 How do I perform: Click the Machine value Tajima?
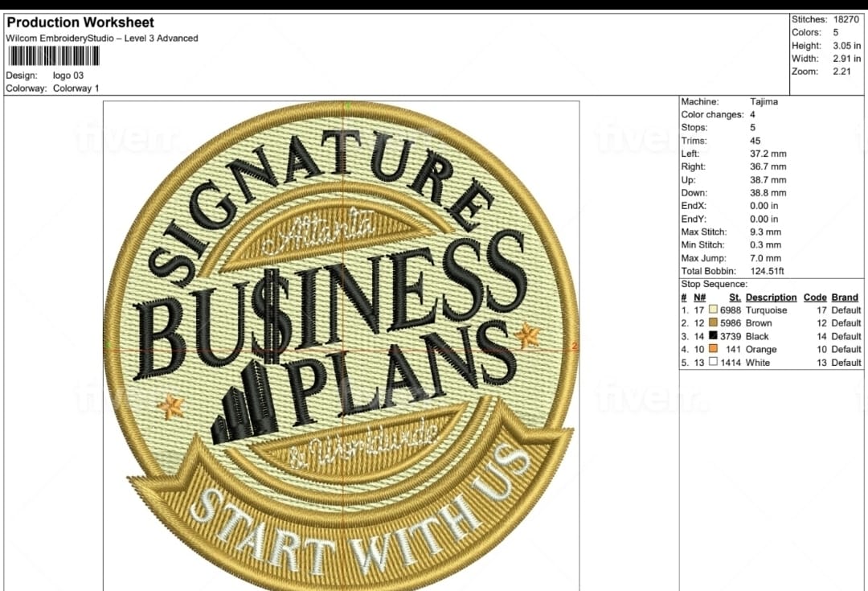(764, 102)
